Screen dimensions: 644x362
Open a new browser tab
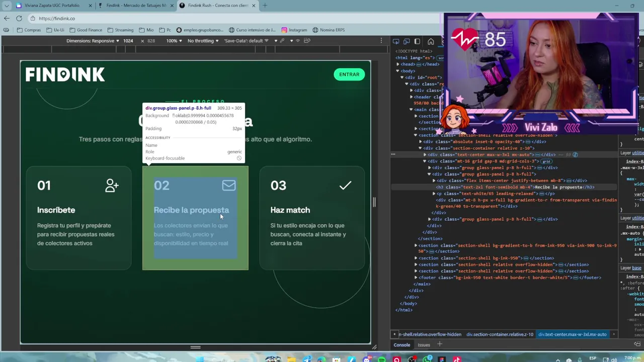[x=265, y=6]
